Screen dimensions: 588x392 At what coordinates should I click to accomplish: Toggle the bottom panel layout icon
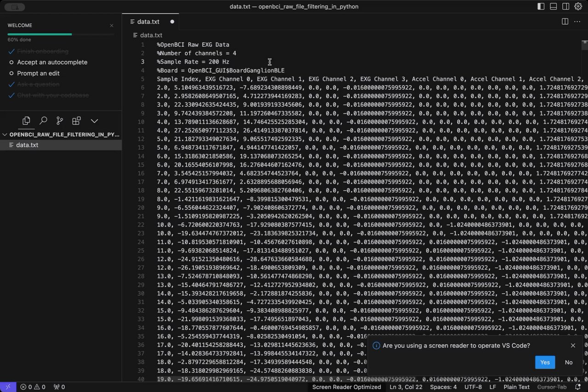(x=553, y=6)
